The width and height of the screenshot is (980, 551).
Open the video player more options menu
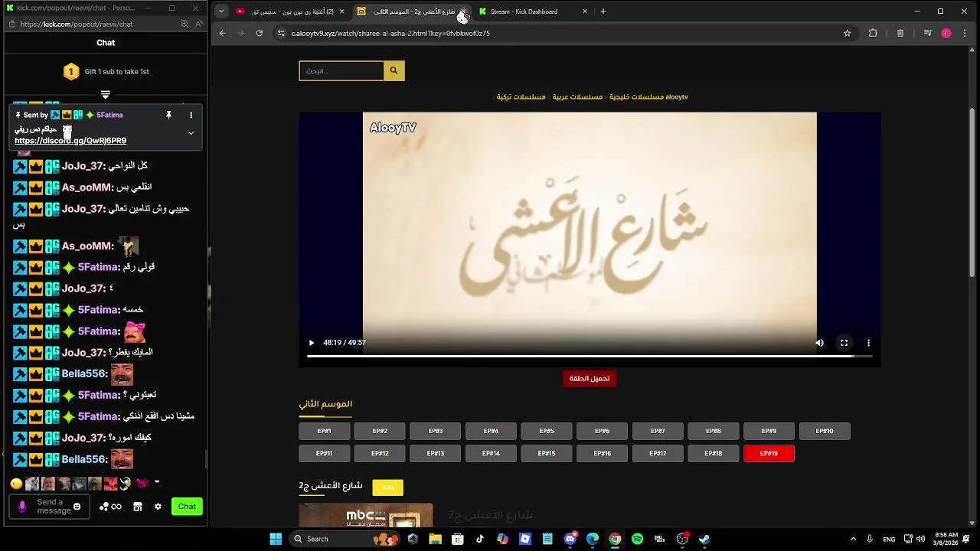tap(868, 343)
